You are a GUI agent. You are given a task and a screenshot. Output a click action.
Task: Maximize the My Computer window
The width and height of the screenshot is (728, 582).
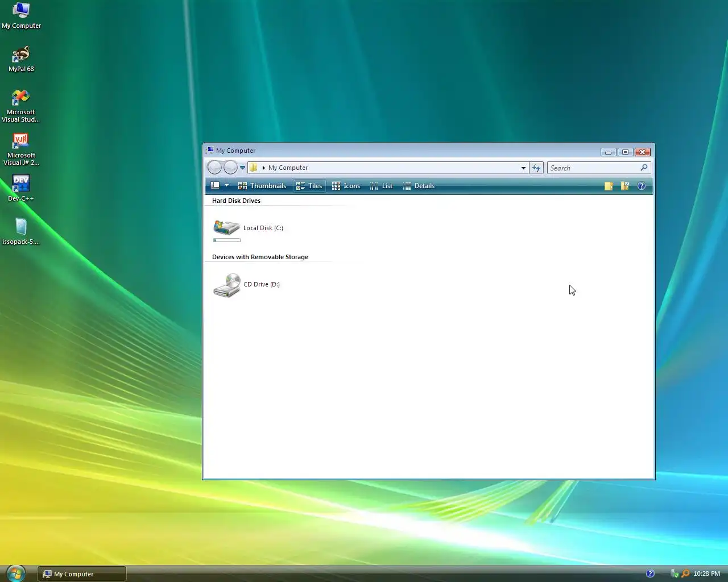(625, 152)
